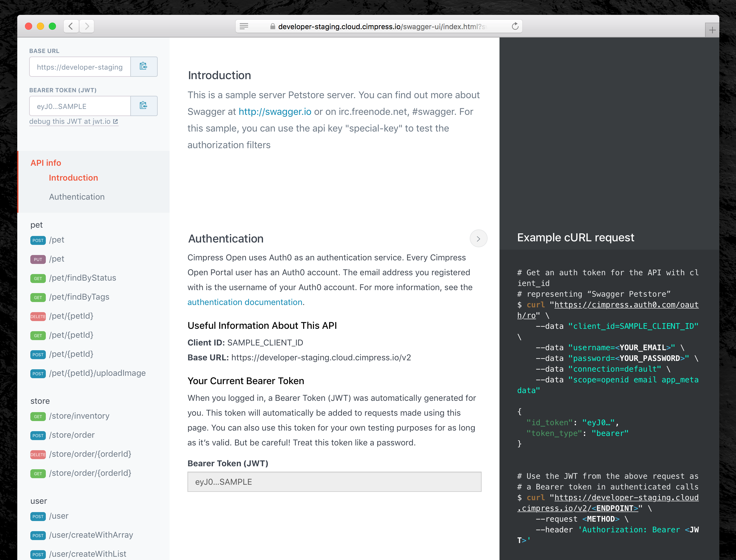Click the Base URL input field

[80, 67]
